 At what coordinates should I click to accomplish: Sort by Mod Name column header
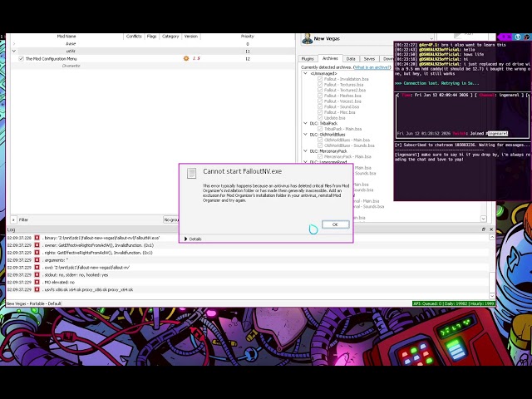click(66, 37)
